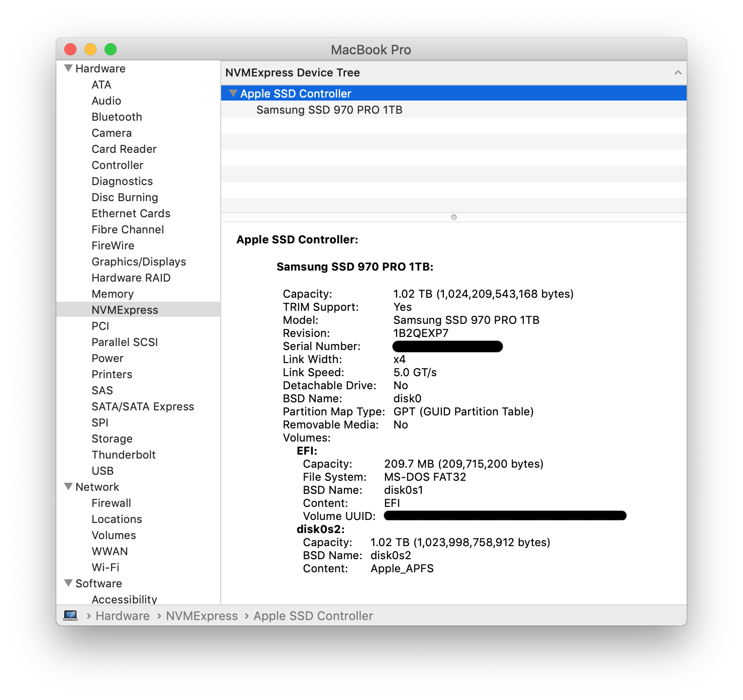Click the yellow minimize window button
743x700 pixels.
click(x=90, y=49)
